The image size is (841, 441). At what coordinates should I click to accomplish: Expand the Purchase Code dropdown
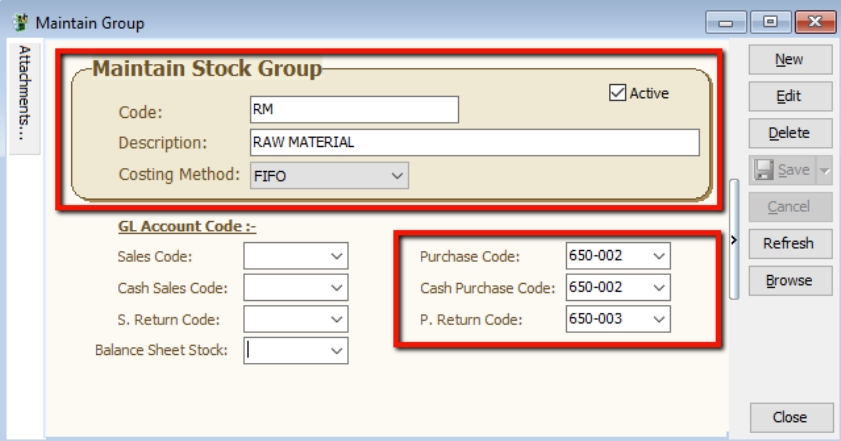658,257
